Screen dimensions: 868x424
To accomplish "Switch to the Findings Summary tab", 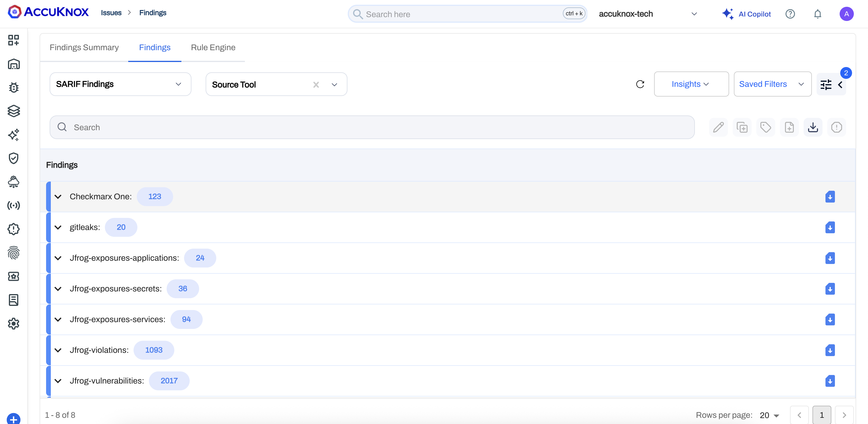I will pyautogui.click(x=84, y=48).
